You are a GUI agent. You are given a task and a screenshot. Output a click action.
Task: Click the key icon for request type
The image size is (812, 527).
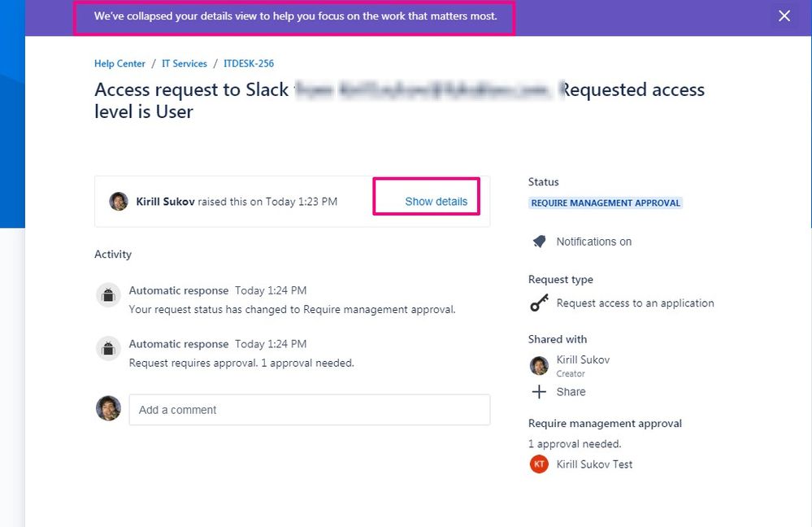(x=539, y=303)
